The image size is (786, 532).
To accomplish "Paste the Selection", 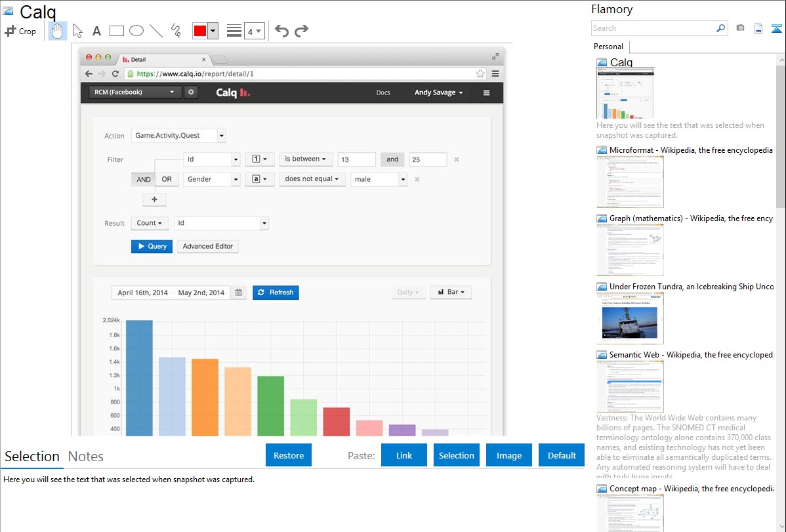I will click(456, 455).
